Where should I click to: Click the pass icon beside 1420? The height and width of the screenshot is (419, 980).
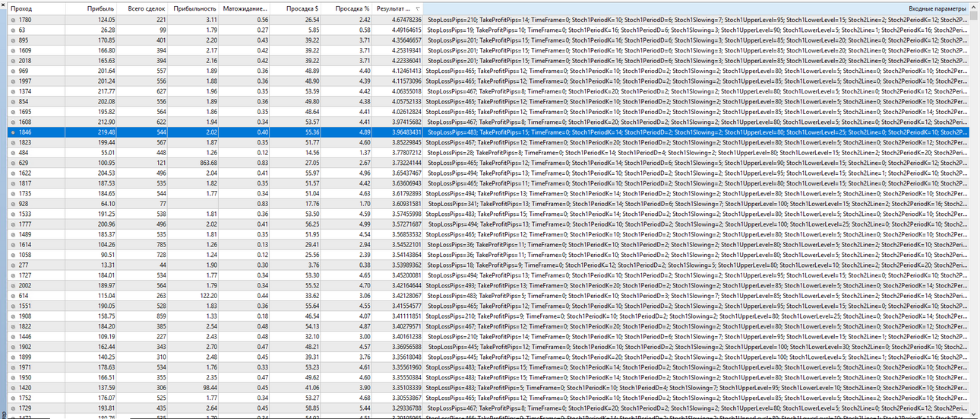pos(13,388)
